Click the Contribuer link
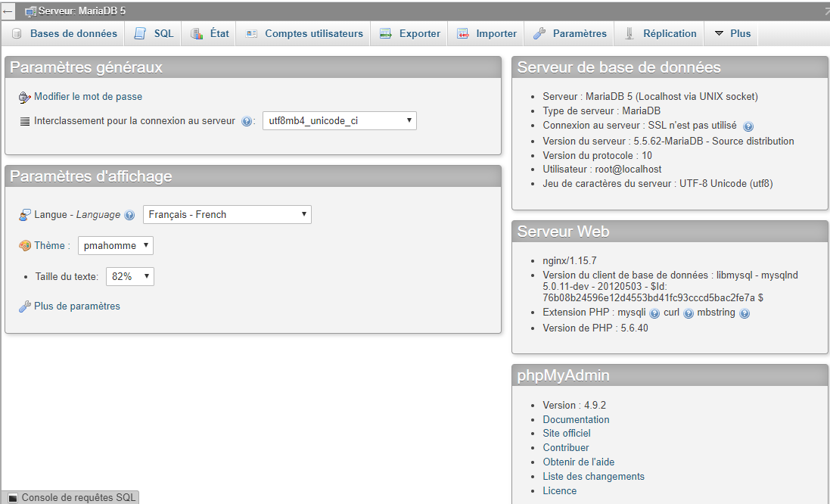 pyautogui.click(x=565, y=447)
